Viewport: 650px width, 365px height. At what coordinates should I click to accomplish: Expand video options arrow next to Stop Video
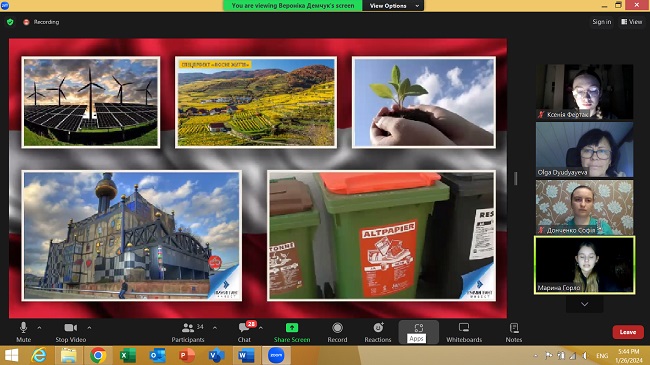pyautogui.click(x=89, y=328)
